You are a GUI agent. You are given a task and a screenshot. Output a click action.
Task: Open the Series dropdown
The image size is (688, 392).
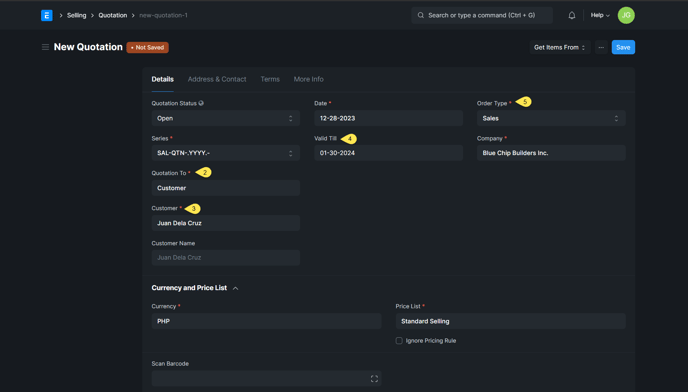click(x=226, y=153)
